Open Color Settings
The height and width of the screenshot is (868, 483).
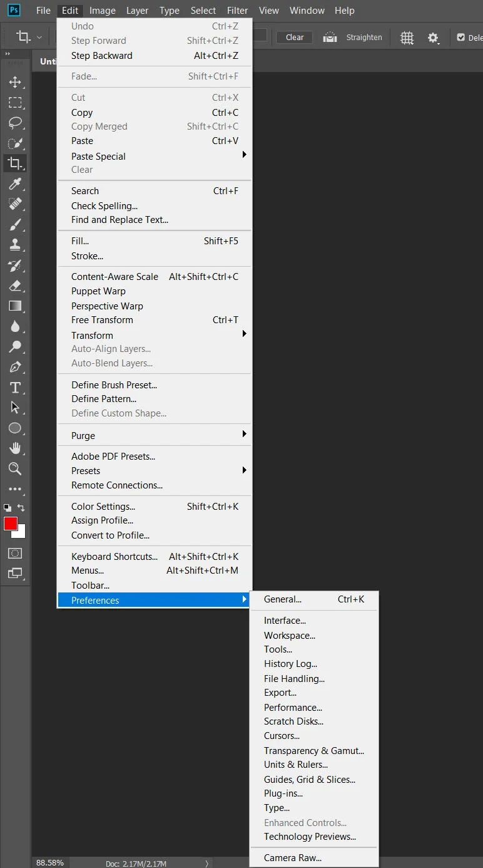pos(155,506)
